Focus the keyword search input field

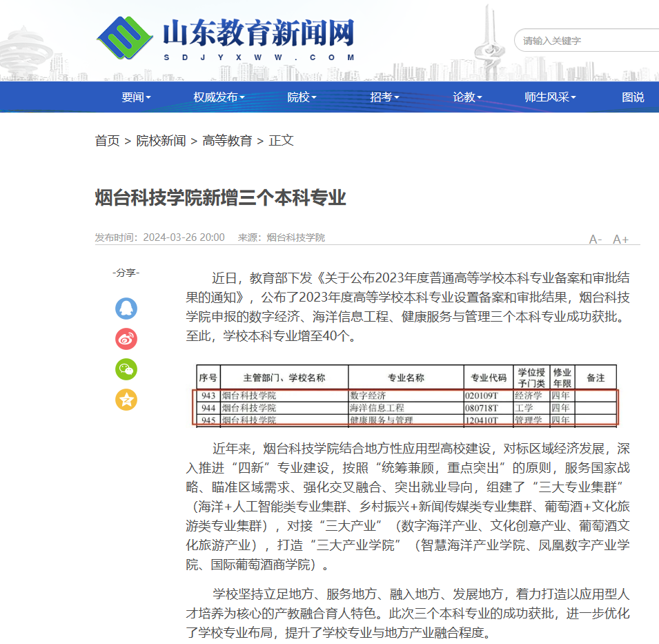point(587,41)
